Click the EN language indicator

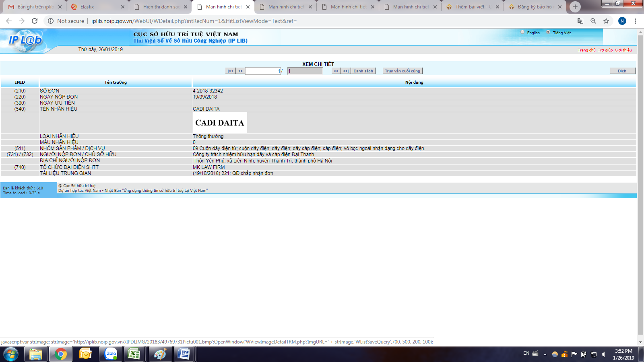click(526, 353)
